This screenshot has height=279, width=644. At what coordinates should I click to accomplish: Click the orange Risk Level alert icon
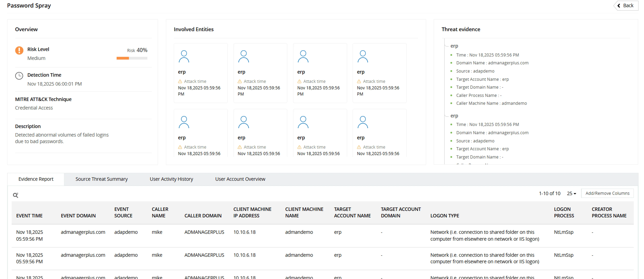[19, 50]
